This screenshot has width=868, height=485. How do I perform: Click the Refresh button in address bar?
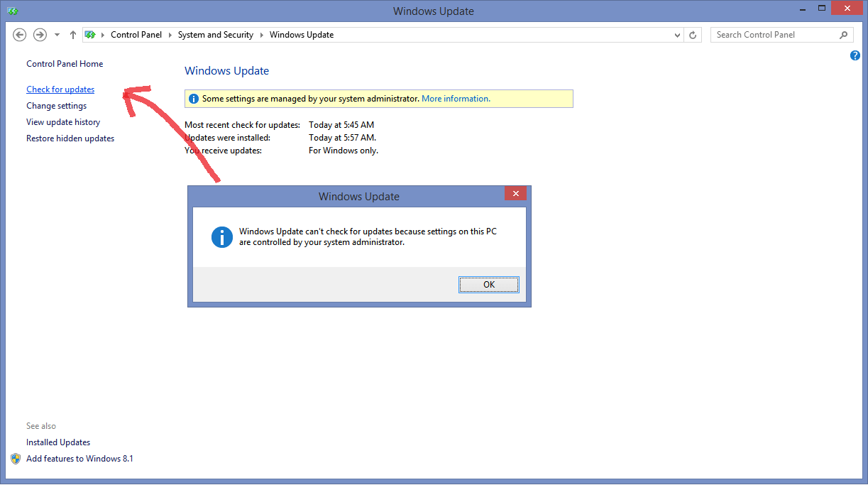(693, 35)
